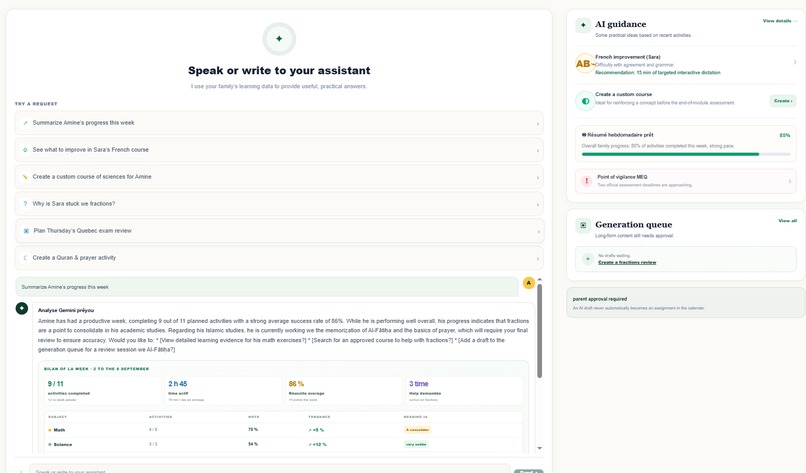Click the green badge in Science row
Image resolution: width=806 pixels, height=473 pixels.
[416, 444]
